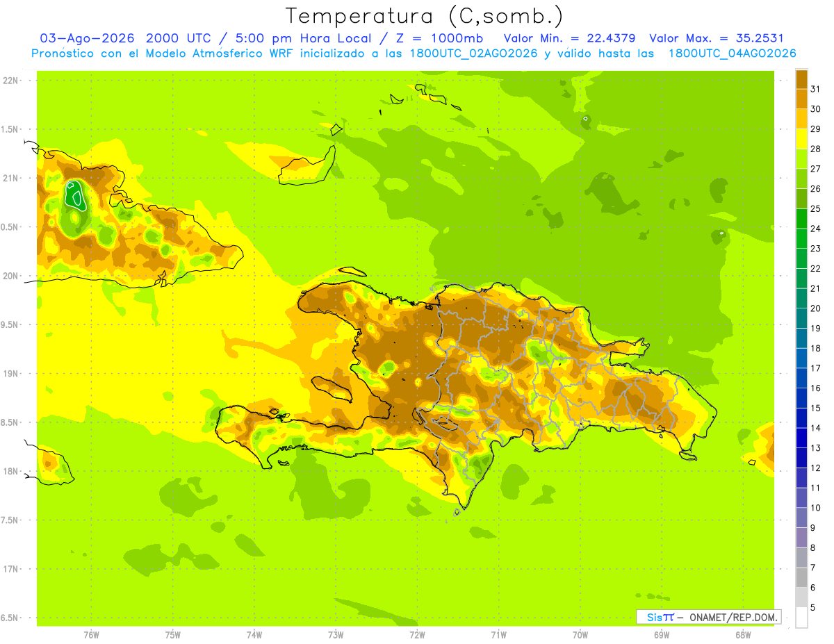
Task: Click the legend value '31'
Action: pyautogui.click(x=815, y=89)
